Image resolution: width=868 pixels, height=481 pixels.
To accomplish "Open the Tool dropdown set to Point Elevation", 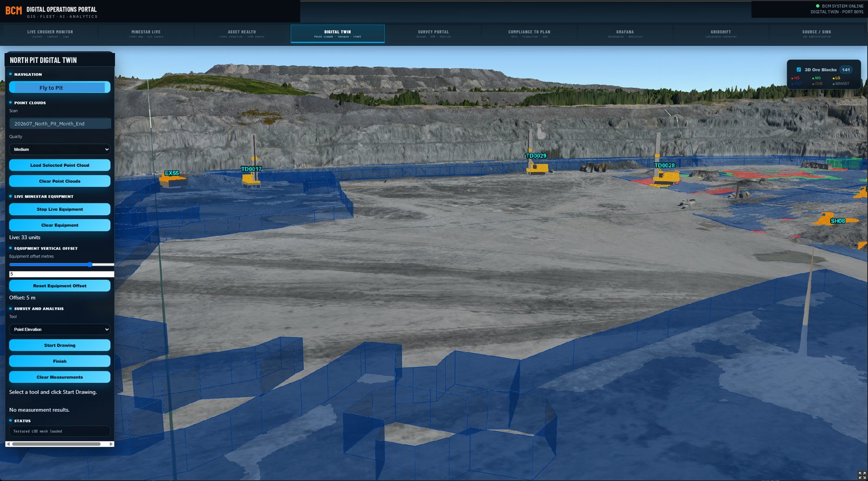I will coord(60,329).
